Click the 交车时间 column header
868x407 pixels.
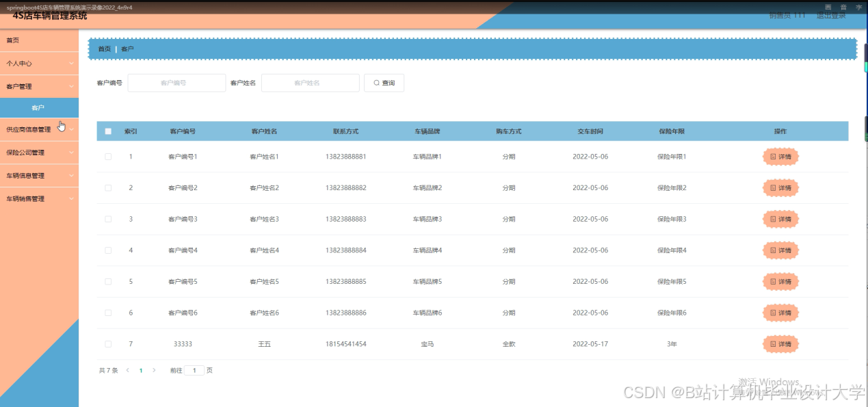point(590,131)
